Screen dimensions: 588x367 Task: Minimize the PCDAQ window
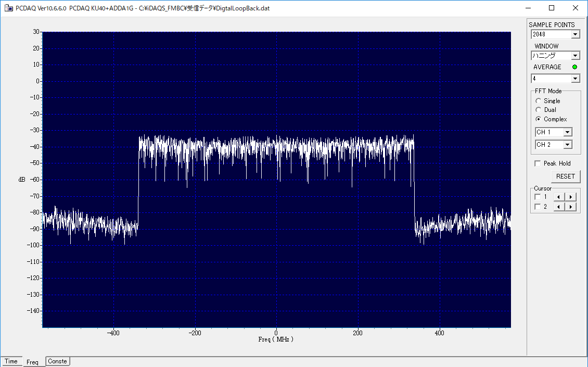tap(528, 8)
